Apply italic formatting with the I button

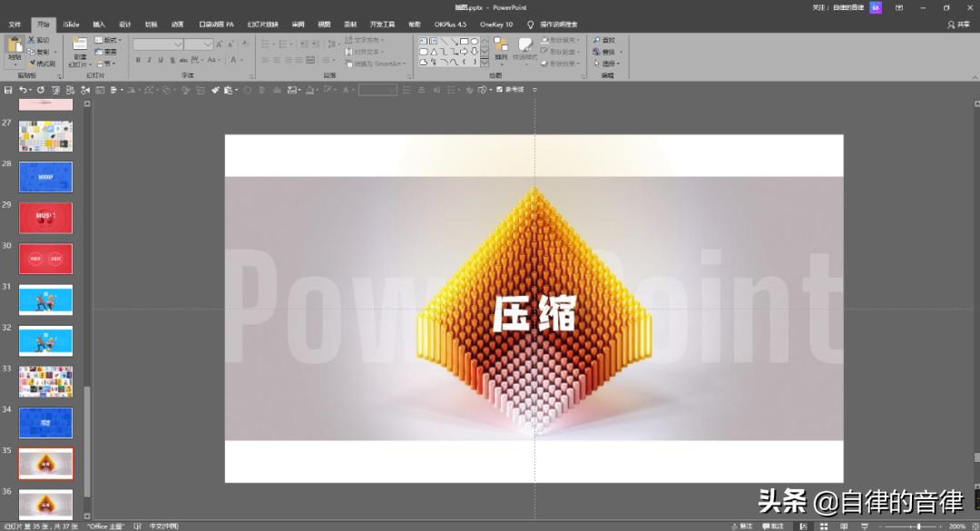(x=149, y=60)
